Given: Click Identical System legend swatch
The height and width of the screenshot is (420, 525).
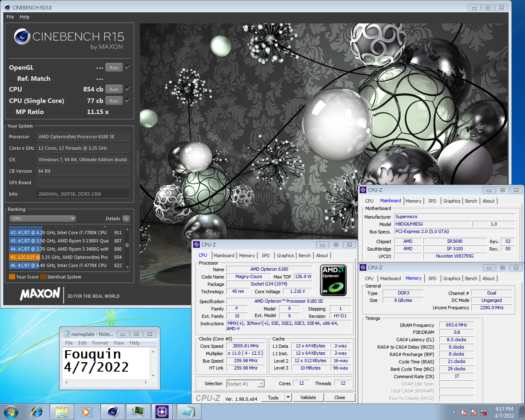Looking at the screenshot, I should tap(43, 277).
